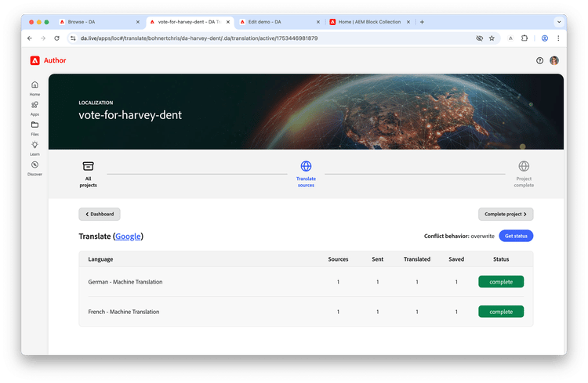The height and width of the screenshot is (383, 588).
Task: Switch to Home | AEM Block Collection tab
Action: pos(370,22)
